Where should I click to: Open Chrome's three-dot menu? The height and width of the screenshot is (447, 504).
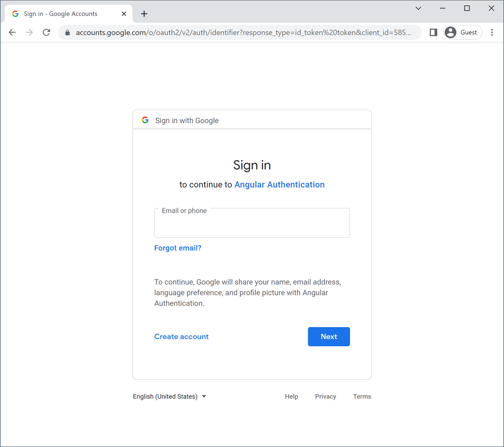[x=492, y=32]
